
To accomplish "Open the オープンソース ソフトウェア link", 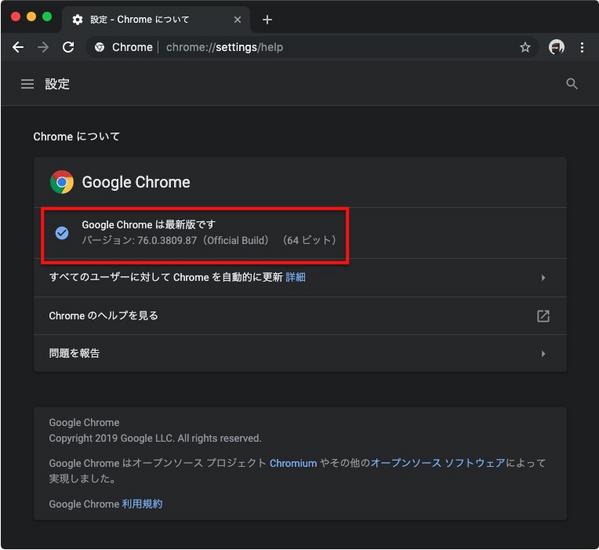I will tap(438, 463).
